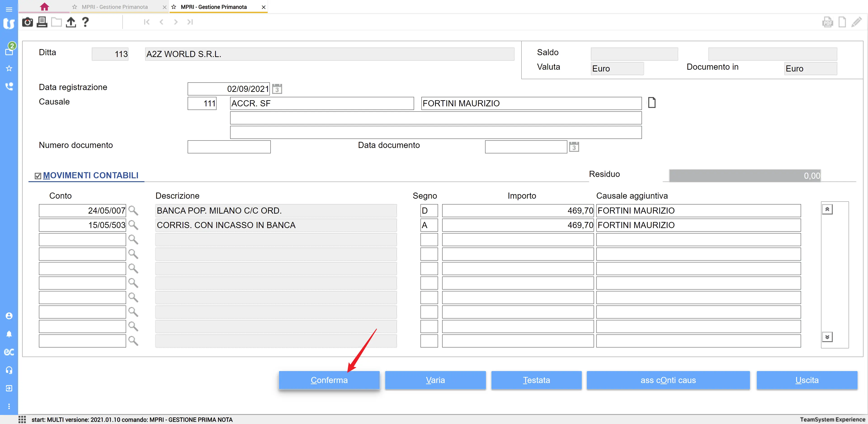
Task: Expand the hamburger menu at top left
Action: (9, 10)
